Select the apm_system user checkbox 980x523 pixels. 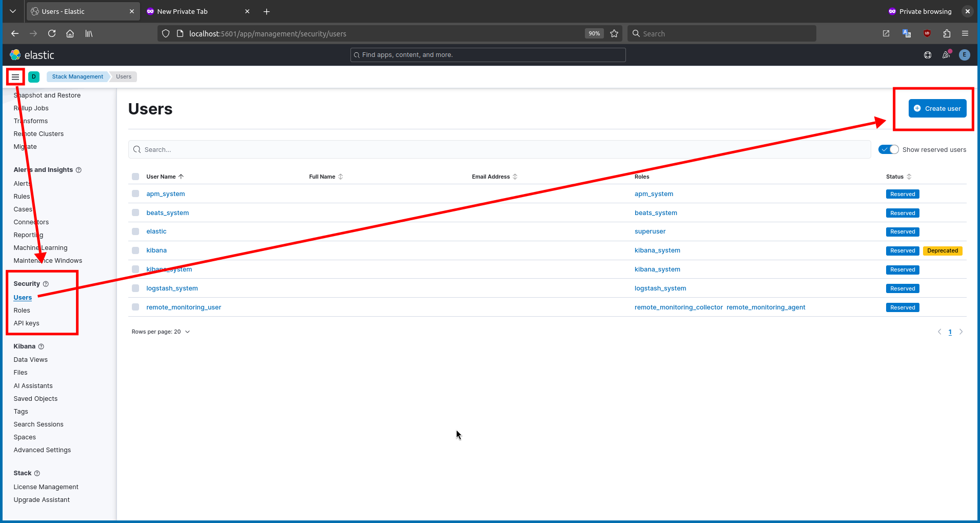(135, 193)
